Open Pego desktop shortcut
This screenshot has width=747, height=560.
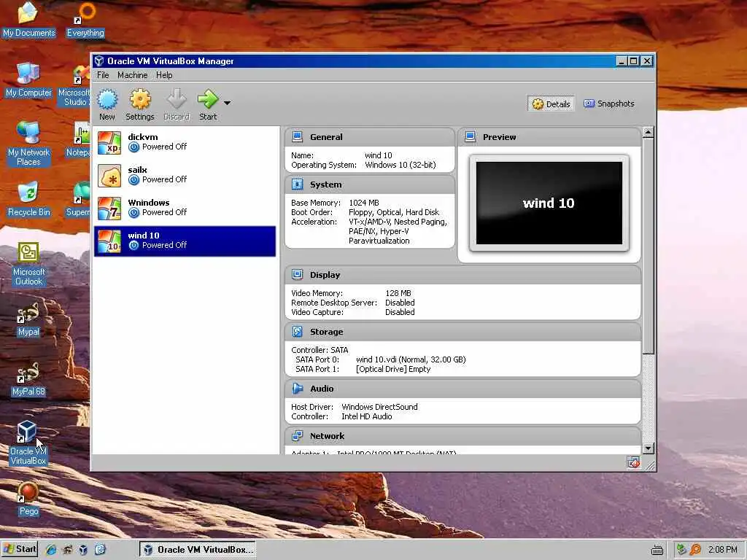28,499
